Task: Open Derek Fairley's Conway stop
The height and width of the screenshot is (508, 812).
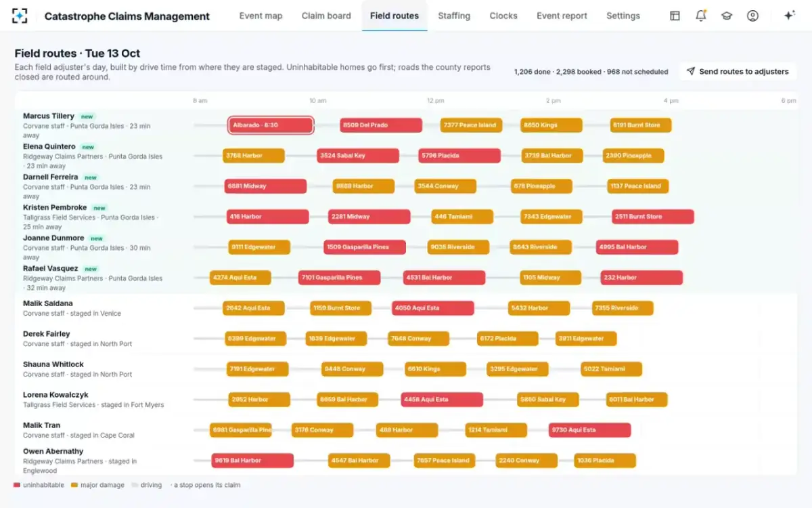Action: [418, 339]
